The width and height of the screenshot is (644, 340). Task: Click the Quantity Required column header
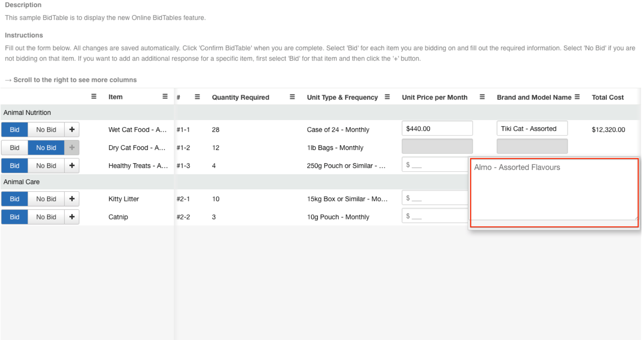tap(240, 97)
